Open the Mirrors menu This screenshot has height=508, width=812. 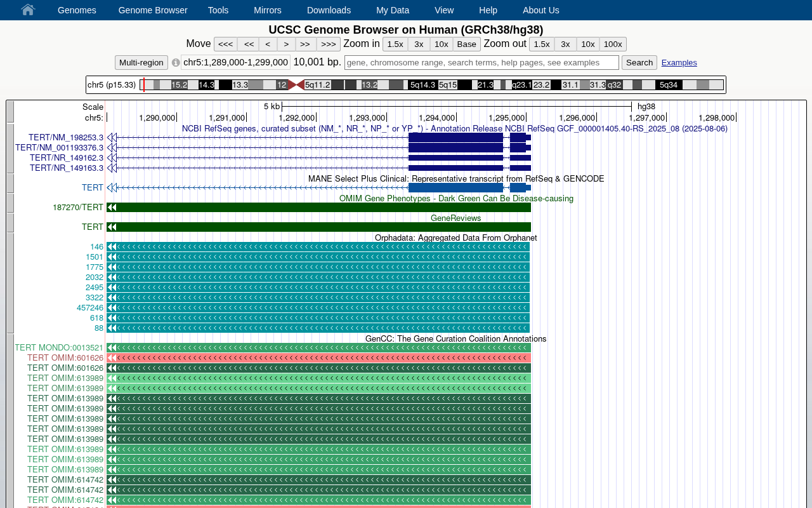(268, 10)
